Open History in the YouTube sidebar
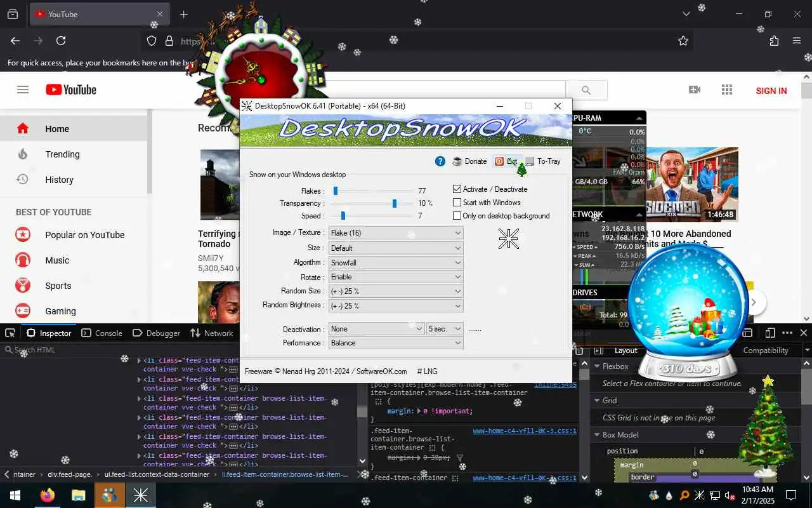 click(x=74, y=180)
